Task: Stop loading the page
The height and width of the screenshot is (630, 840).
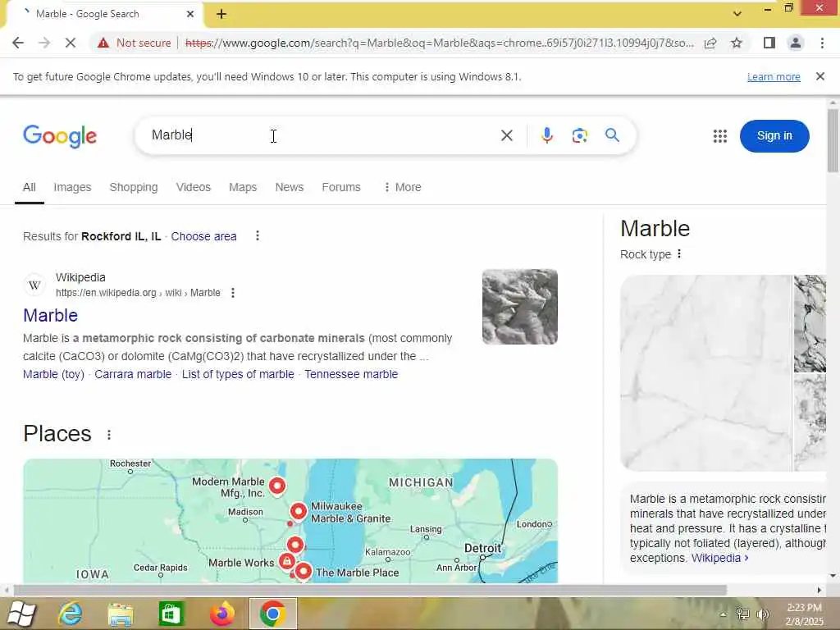Action: click(71, 43)
